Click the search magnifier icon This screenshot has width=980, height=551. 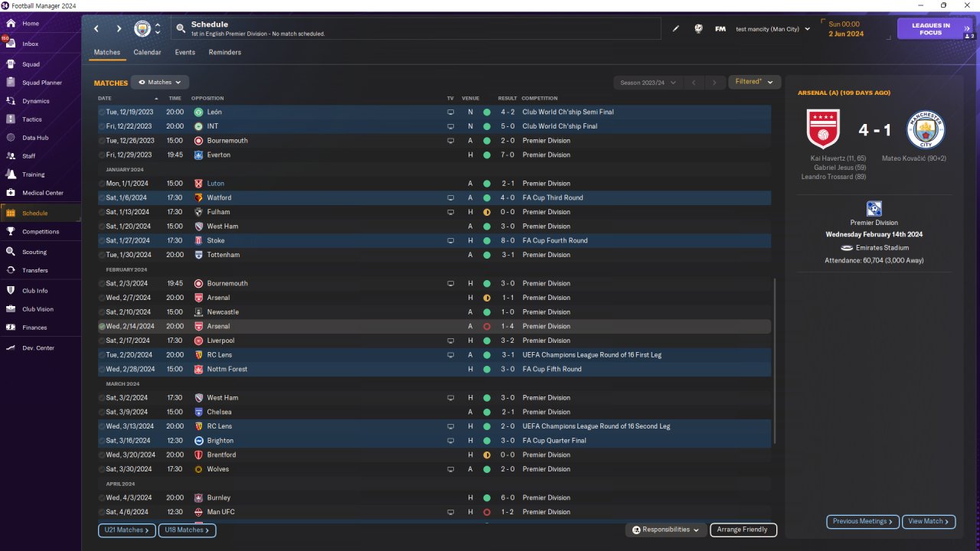tap(181, 29)
